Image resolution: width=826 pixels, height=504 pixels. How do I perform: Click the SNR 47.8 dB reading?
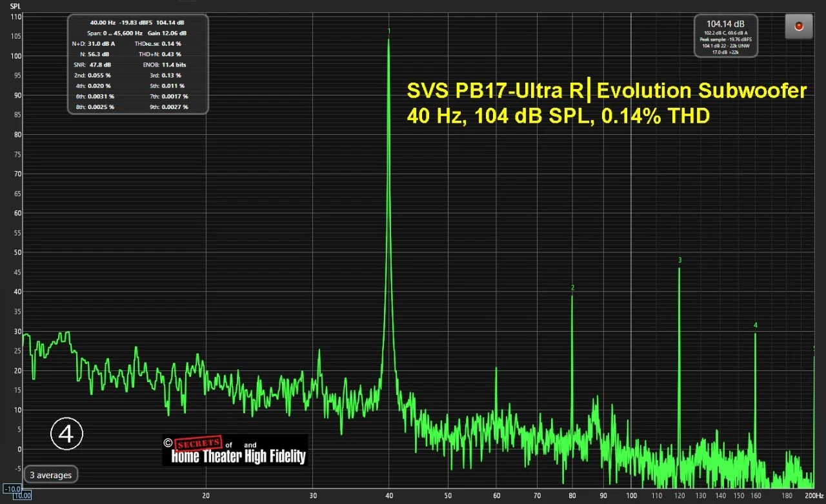tap(92, 65)
